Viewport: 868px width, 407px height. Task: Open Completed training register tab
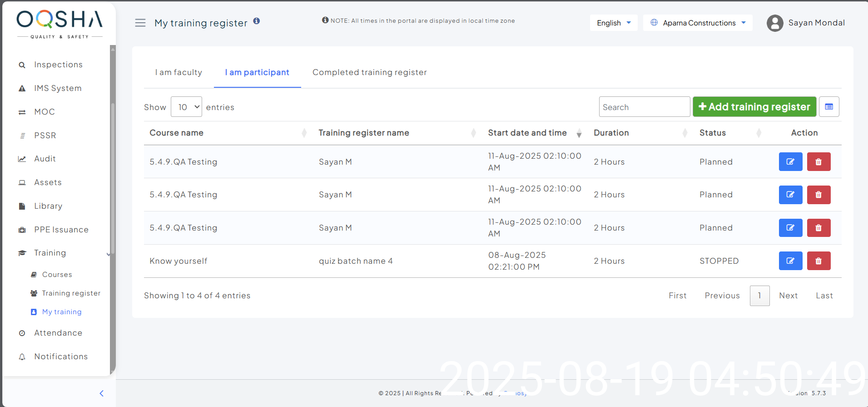(369, 72)
